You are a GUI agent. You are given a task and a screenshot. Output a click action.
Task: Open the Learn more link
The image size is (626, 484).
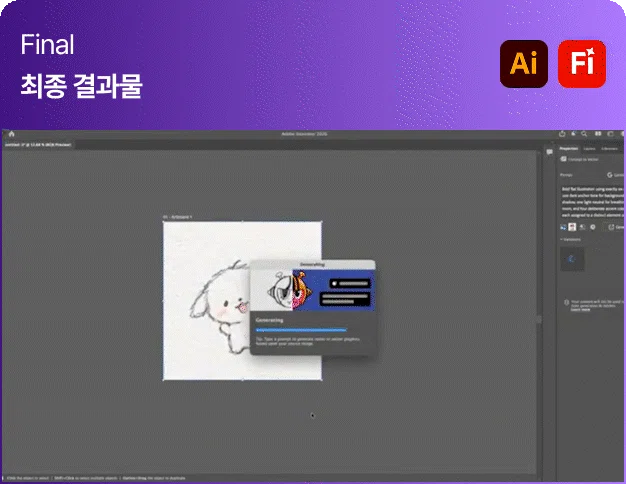(x=580, y=309)
